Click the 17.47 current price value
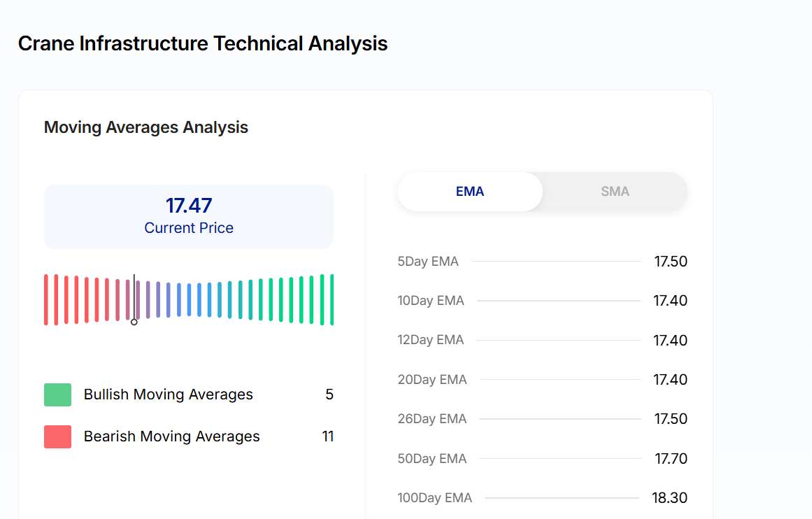This screenshot has width=812, height=519. click(189, 206)
